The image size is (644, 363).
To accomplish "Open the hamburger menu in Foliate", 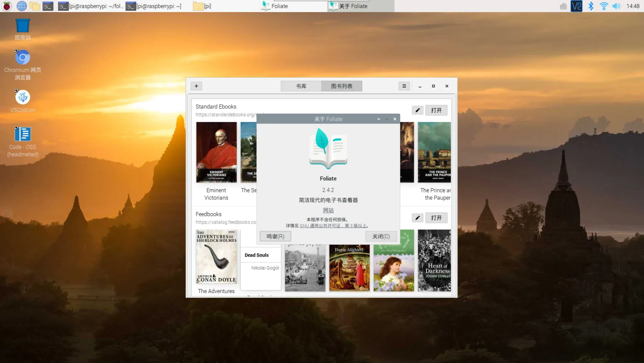I will click(404, 86).
